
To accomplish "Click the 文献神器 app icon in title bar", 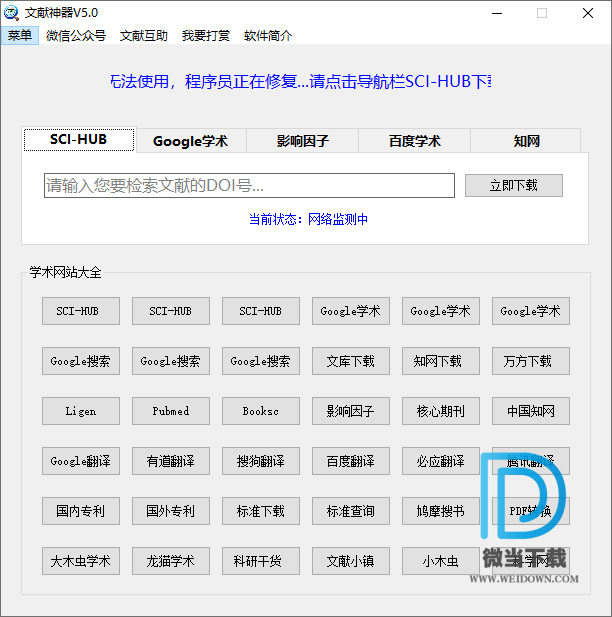I will (x=11, y=13).
